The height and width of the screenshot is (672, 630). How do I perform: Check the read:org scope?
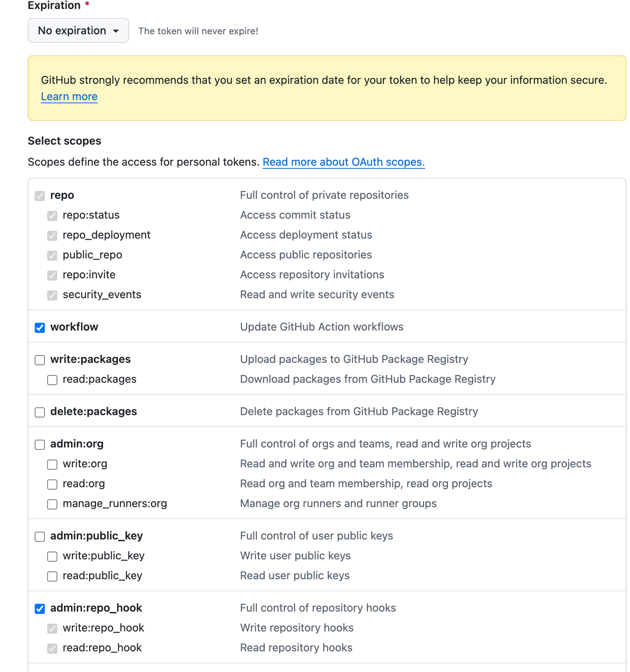tap(52, 484)
